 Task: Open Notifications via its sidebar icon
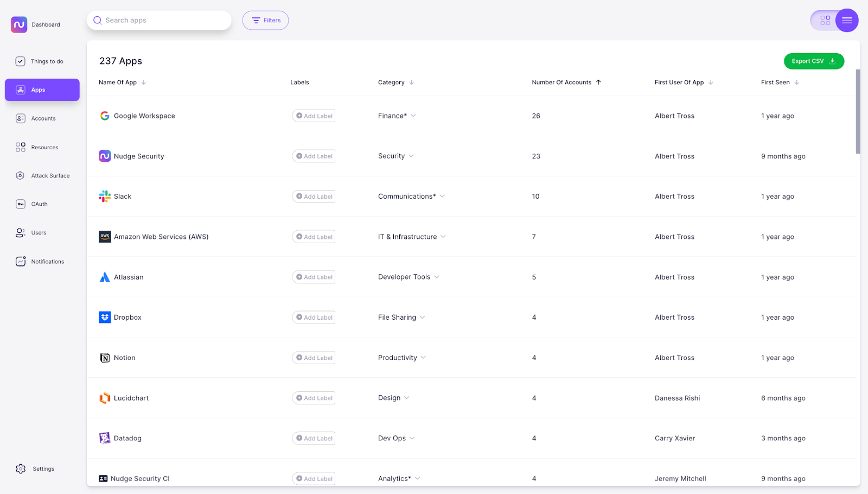point(21,261)
